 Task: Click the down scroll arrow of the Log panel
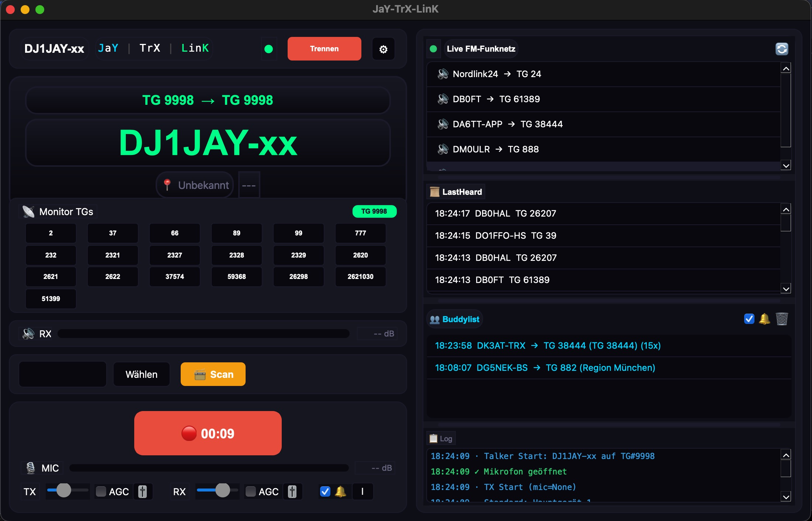(x=787, y=496)
